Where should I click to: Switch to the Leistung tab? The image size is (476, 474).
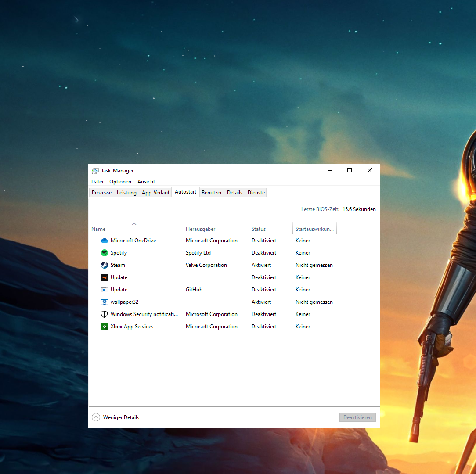(126, 193)
